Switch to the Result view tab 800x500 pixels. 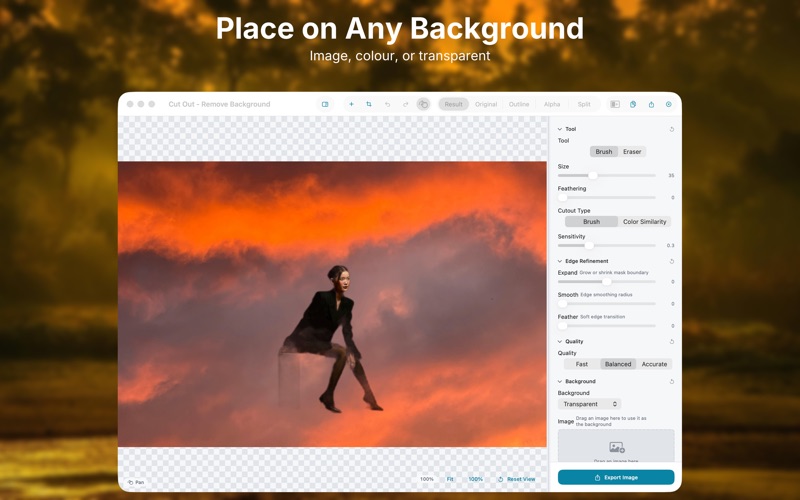click(453, 104)
